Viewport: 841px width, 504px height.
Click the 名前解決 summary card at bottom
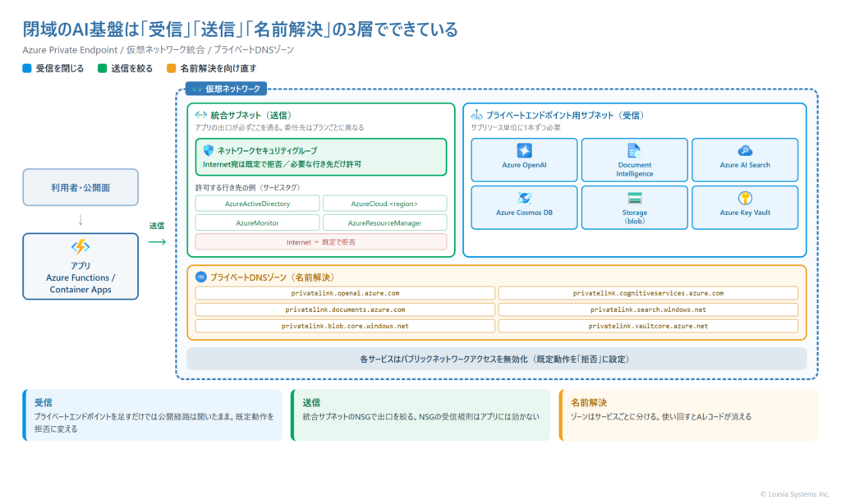coord(689,415)
